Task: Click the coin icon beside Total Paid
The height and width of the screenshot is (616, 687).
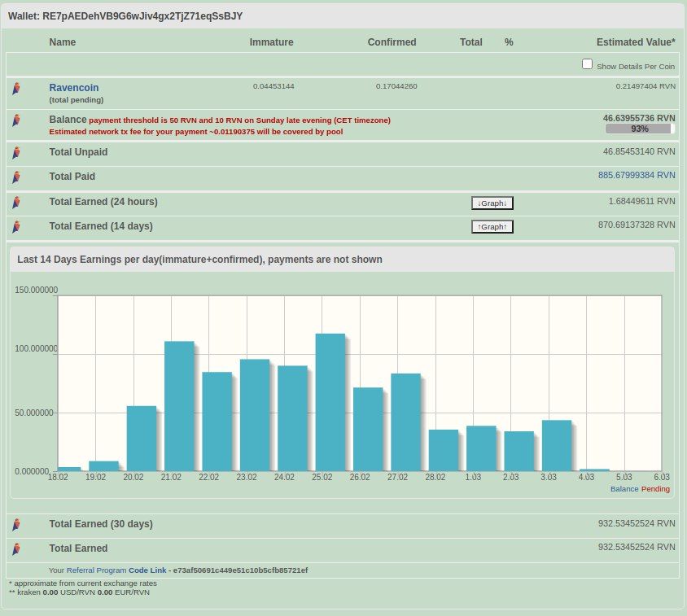Action: [x=15, y=177]
